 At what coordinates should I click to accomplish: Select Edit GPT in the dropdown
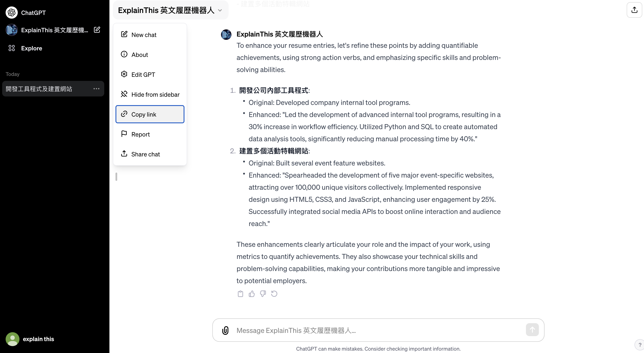(150, 74)
